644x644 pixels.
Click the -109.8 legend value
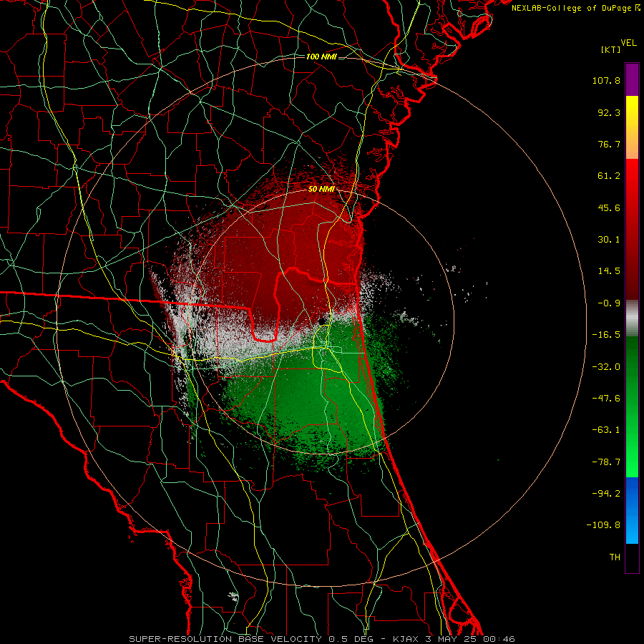(603, 525)
